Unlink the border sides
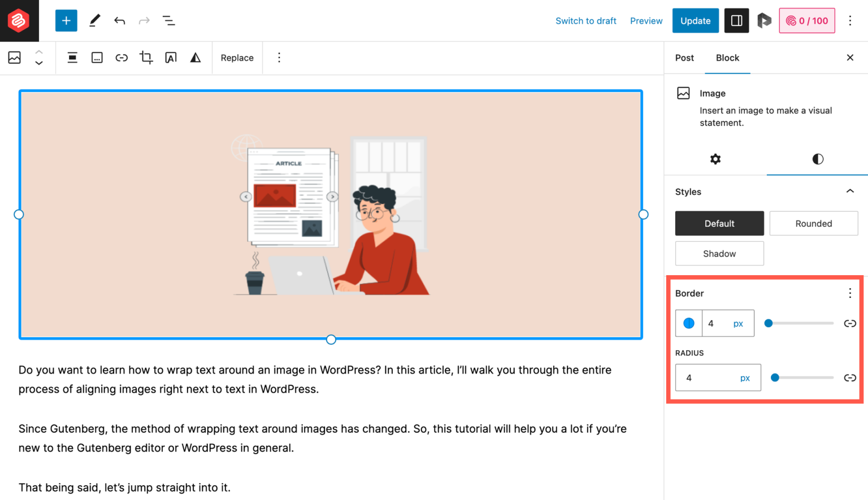868x500 pixels. (850, 323)
